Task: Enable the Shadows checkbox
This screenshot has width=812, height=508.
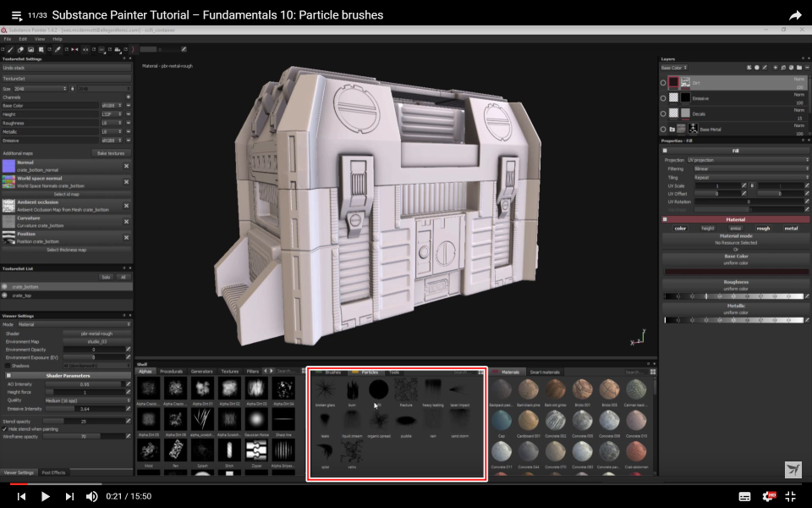Action: pos(8,366)
